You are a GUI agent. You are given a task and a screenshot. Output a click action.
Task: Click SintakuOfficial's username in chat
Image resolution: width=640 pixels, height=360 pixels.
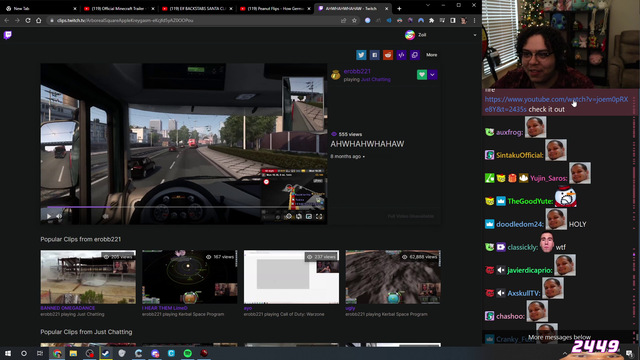click(519, 155)
